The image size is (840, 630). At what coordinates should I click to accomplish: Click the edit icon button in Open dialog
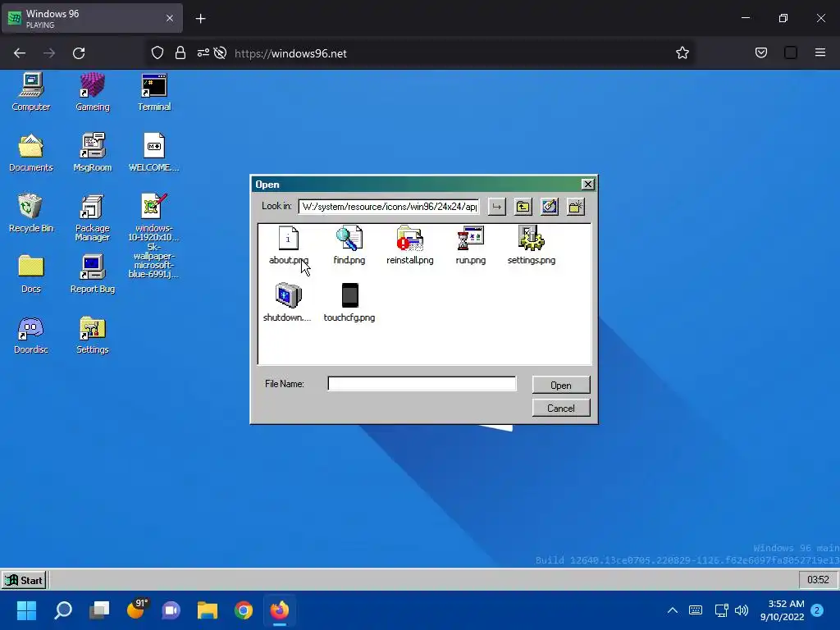[x=550, y=207]
